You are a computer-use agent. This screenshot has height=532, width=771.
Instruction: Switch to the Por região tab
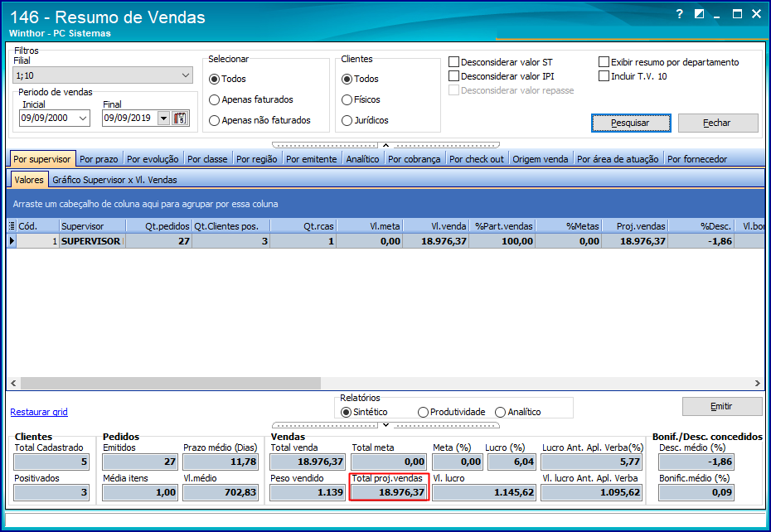(257, 159)
